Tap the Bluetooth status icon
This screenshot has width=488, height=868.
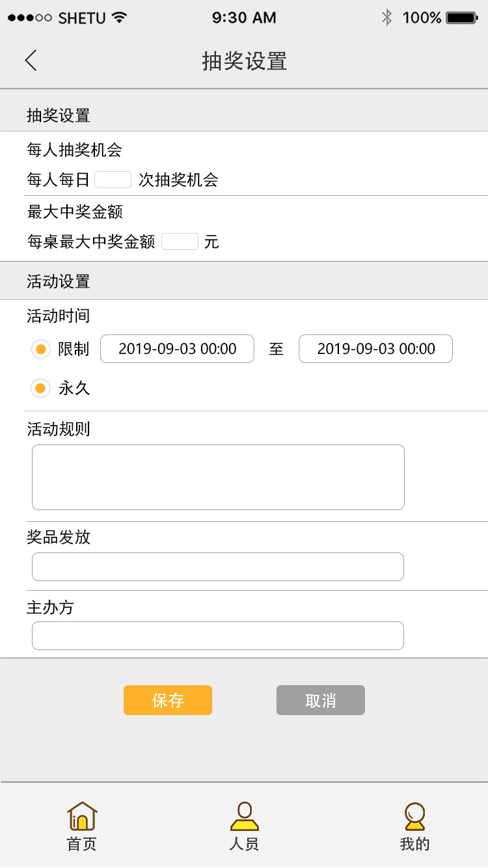click(x=387, y=18)
